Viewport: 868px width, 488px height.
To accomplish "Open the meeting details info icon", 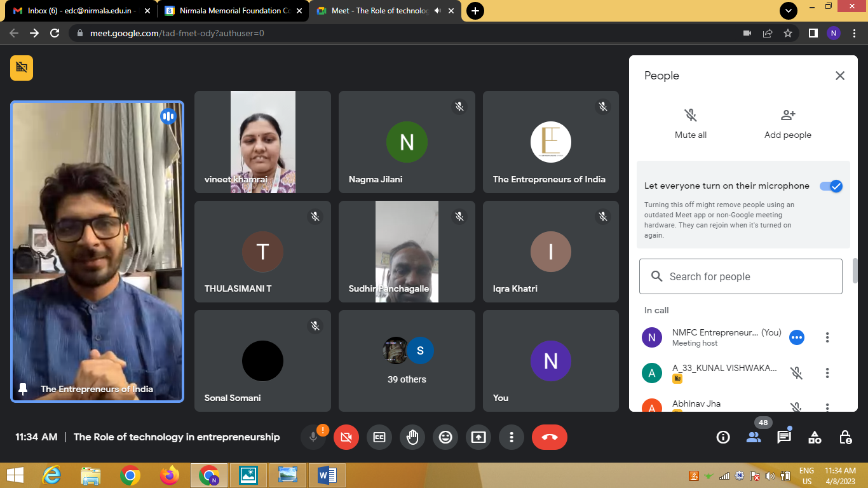I will pyautogui.click(x=723, y=437).
